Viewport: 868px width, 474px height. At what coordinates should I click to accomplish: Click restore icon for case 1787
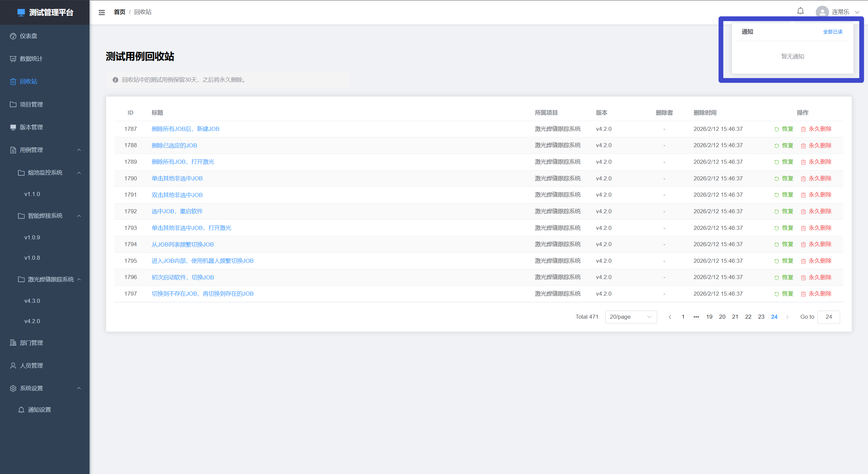coord(776,129)
